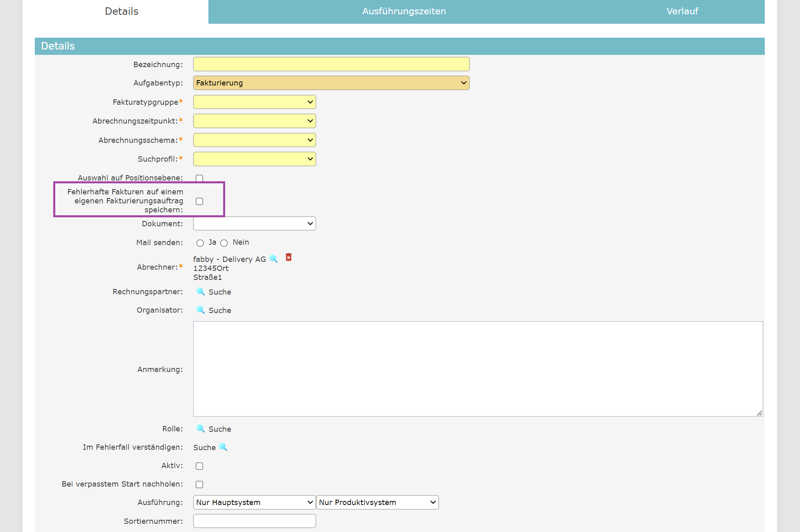Screen dimensions: 800x532
Task: Switch to the Ausführungszeiten tab
Action: click(404, 11)
